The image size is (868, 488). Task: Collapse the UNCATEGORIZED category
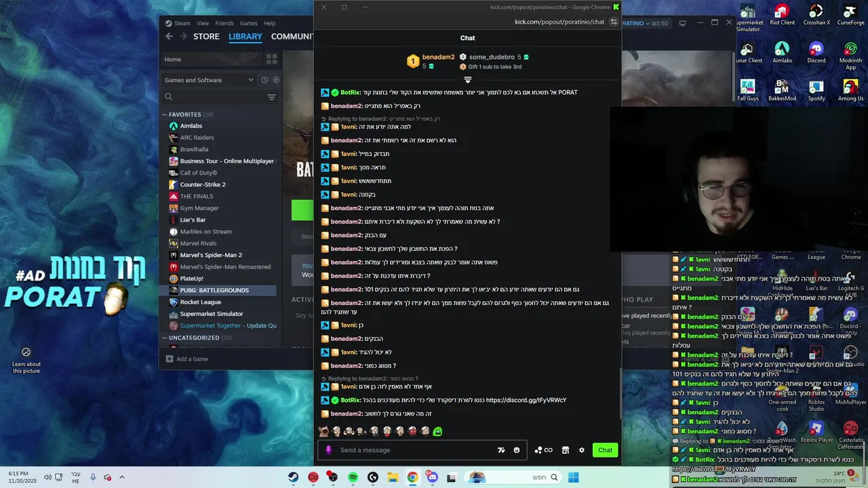[x=165, y=338]
